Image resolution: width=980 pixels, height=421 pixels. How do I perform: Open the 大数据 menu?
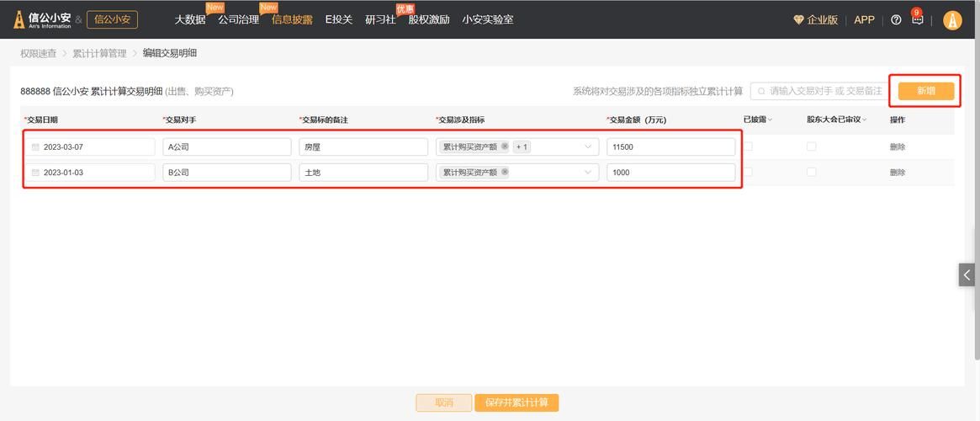pyautogui.click(x=190, y=20)
